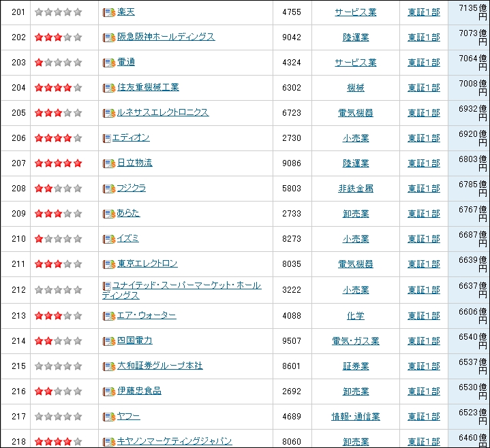
Task: Click 陸運業 industry link in row 202
Action: [x=356, y=37]
